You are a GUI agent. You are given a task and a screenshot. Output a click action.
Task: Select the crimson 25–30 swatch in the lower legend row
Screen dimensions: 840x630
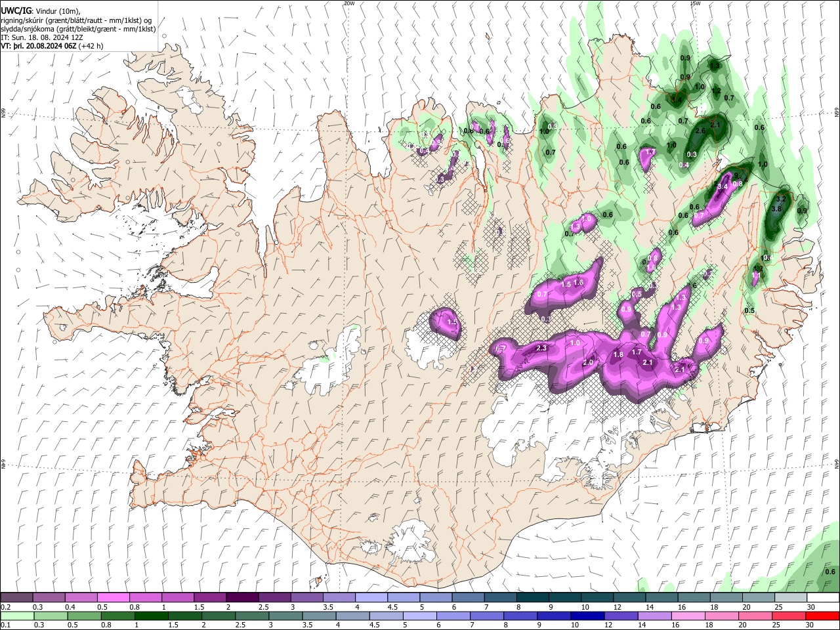pyautogui.click(x=789, y=616)
